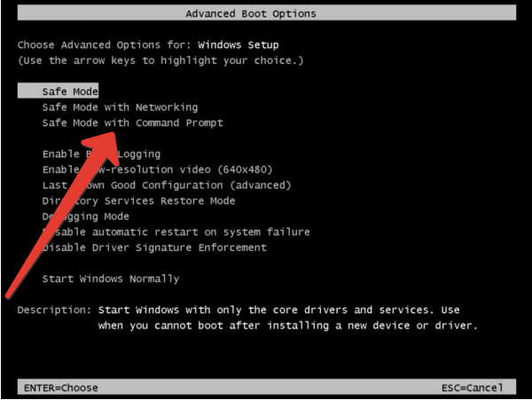Screen dimensions: 532x400
Task: Select Start Windows Normally
Action: 111,278
